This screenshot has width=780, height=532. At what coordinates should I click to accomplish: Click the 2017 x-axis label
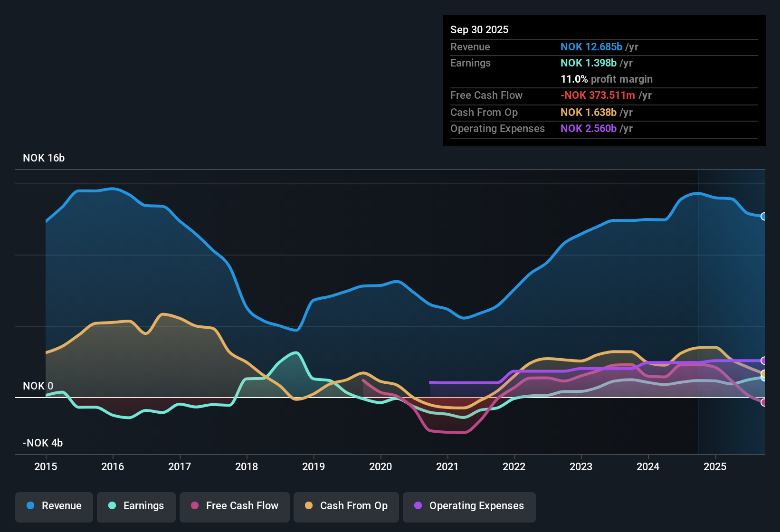[180, 466]
